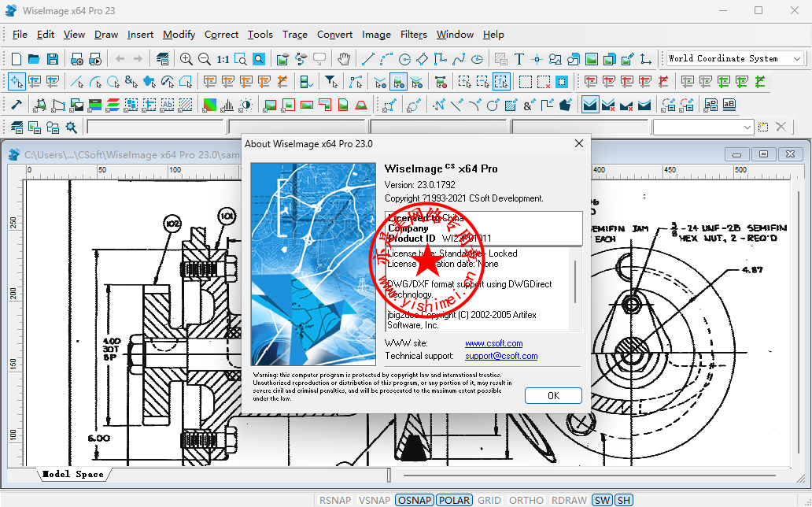
Task: Click the 'Version: 23.0.1792' text
Action: [x=420, y=185]
